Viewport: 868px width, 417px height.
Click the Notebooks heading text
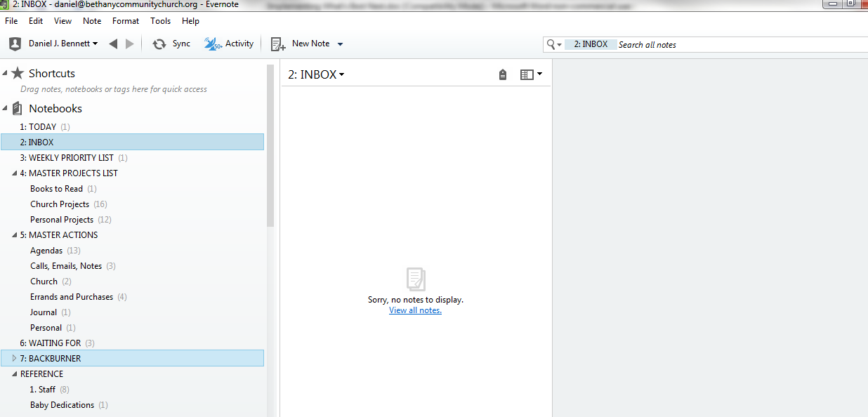tap(55, 109)
